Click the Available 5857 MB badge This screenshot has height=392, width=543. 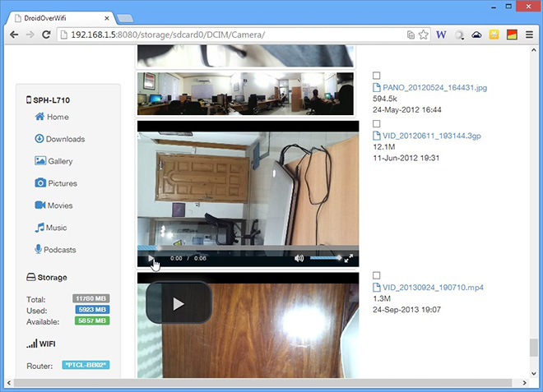tap(92, 321)
